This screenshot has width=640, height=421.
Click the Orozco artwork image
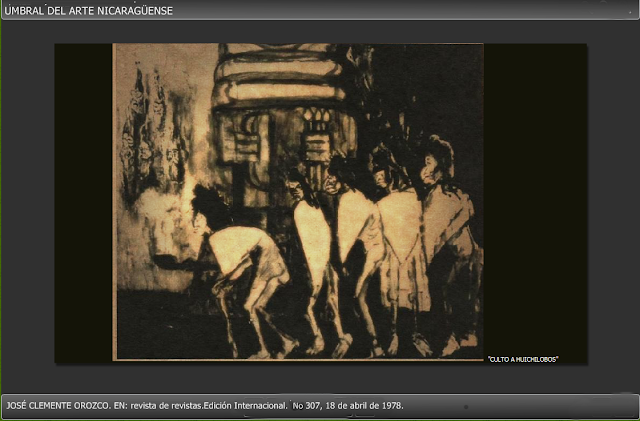[x=298, y=202]
